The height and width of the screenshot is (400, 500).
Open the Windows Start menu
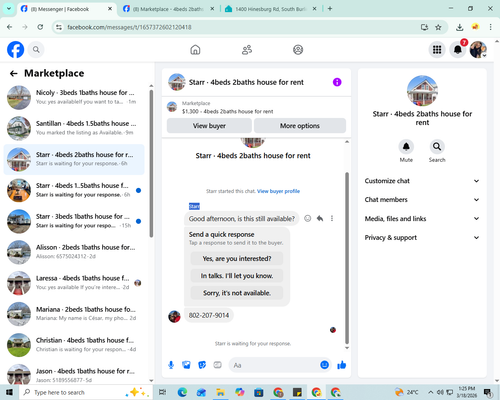click(9, 392)
